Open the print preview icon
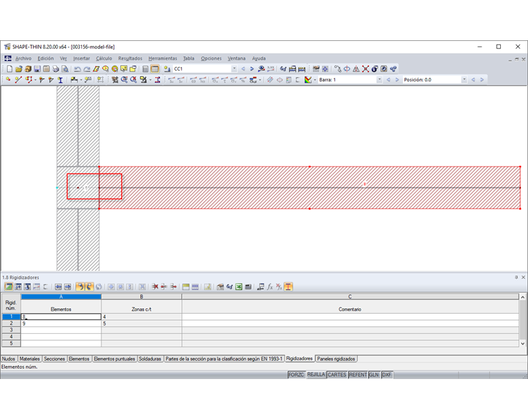The width and height of the screenshot is (528, 420). pyautogui.click(x=65, y=69)
